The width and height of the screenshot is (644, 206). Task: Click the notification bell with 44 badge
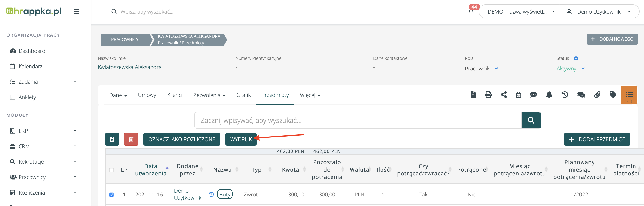point(471,11)
